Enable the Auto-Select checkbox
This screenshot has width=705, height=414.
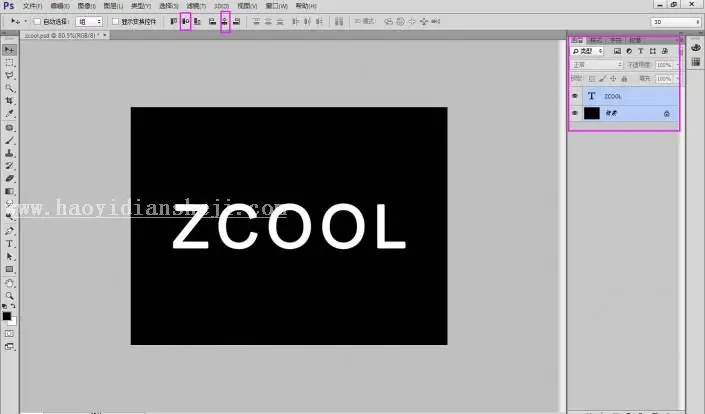[x=37, y=21]
